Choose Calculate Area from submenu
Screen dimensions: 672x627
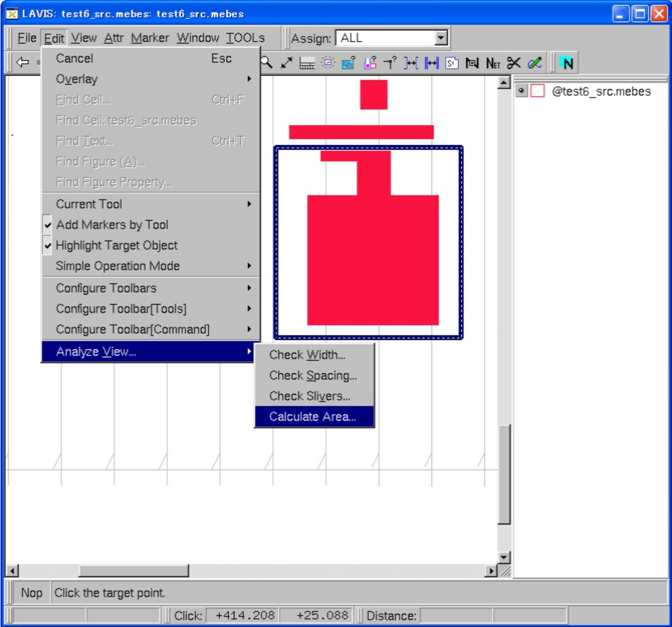[x=312, y=417]
